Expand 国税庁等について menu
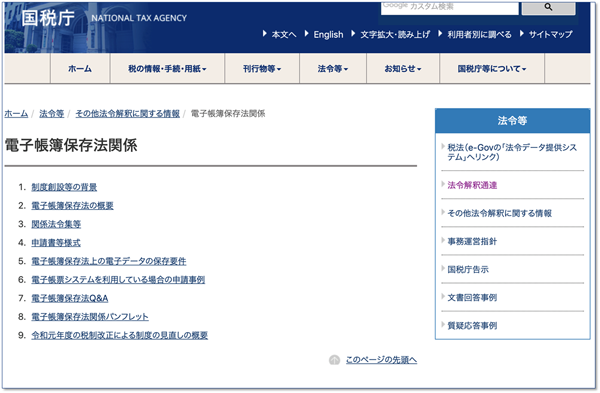 [492, 69]
